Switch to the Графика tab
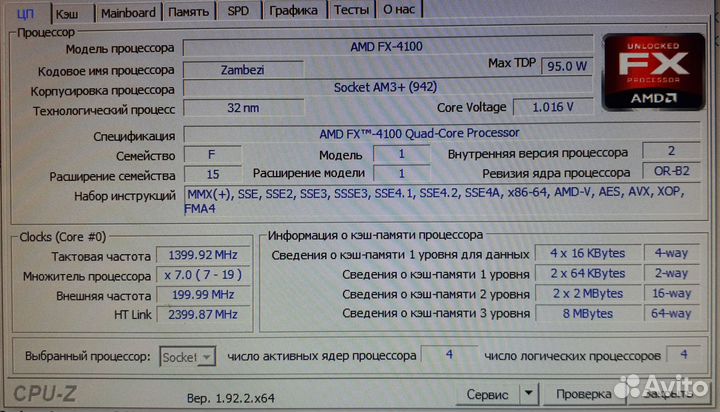The width and height of the screenshot is (720, 412). tap(293, 10)
